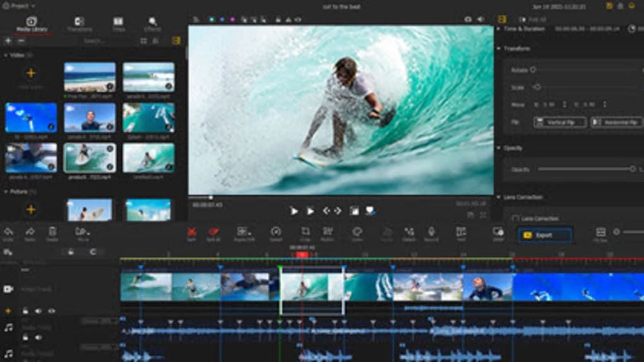Click the red Split scissors icon
Image resolution: width=644 pixels, height=362 pixels.
pyautogui.click(x=191, y=232)
